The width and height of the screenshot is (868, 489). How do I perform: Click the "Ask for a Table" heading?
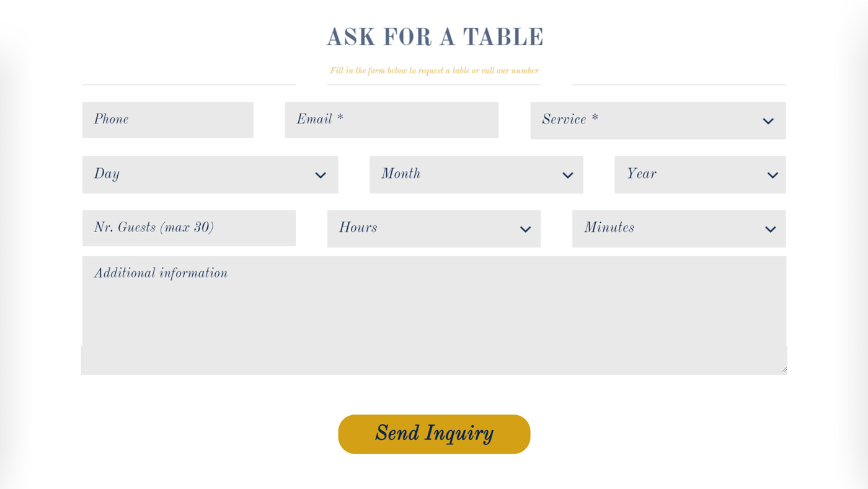pos(435,37)
